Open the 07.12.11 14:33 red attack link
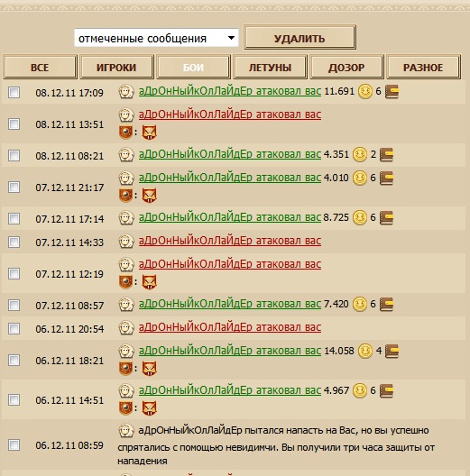The width and height of the screenshot is (470, 476). (x=230, y=241)
